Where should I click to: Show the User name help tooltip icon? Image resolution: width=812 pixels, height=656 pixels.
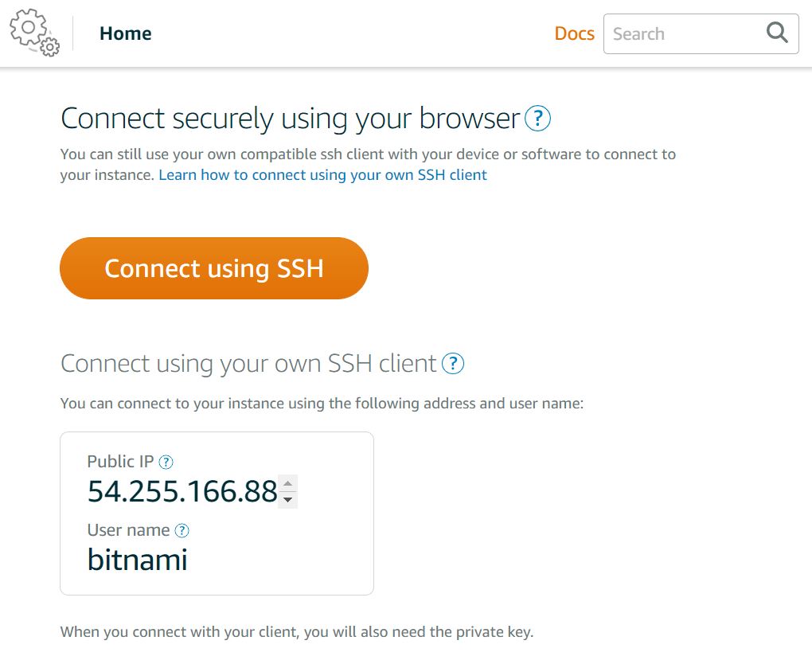click(182, 531)
